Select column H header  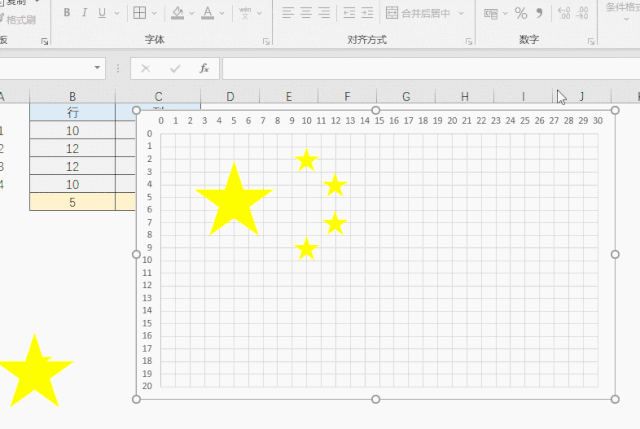point(464,96)
